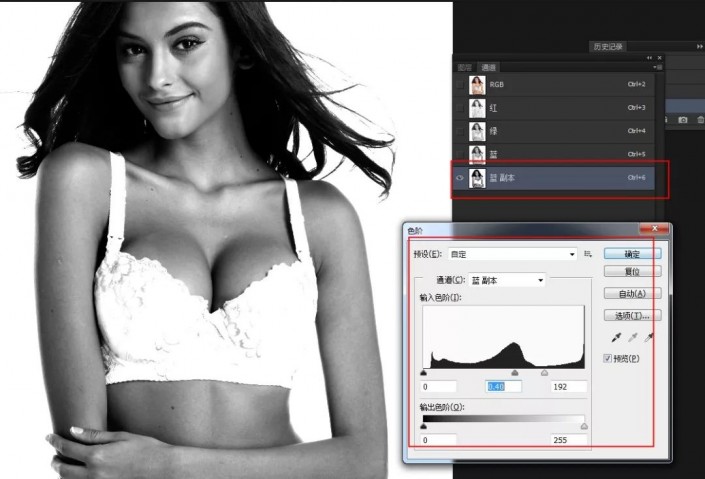705x479 pixels.
Task: Click the 复位 reset button
Action: [x=633, y=272]
